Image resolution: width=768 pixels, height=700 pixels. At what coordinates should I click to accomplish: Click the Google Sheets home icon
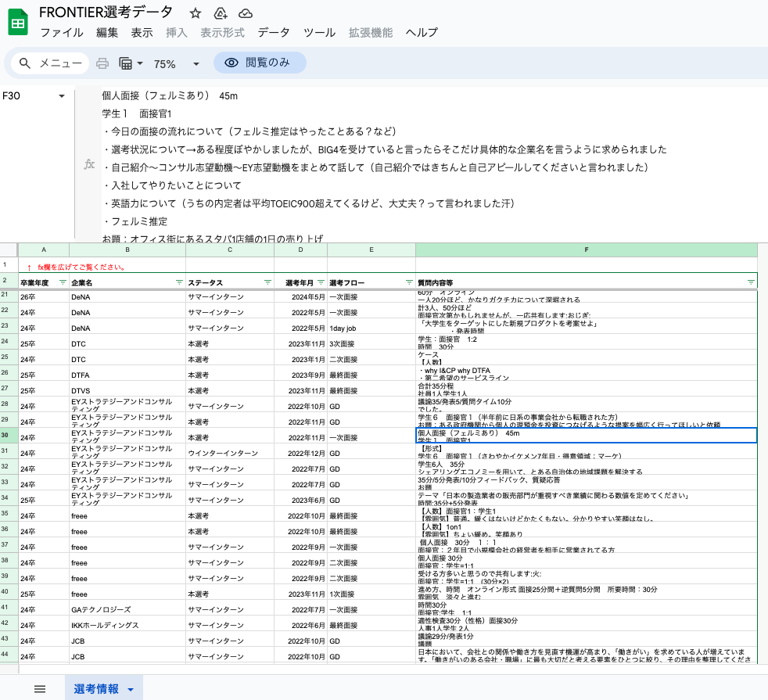[18, 23]
